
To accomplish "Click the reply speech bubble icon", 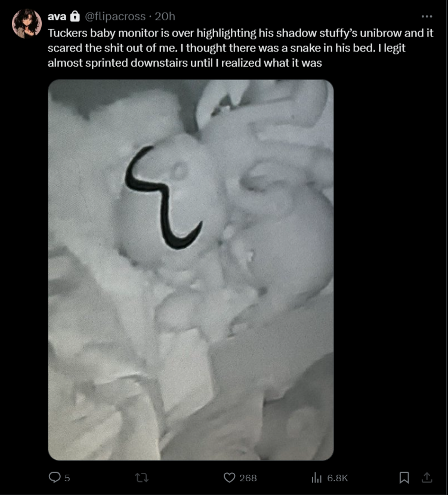I will 54,477.
